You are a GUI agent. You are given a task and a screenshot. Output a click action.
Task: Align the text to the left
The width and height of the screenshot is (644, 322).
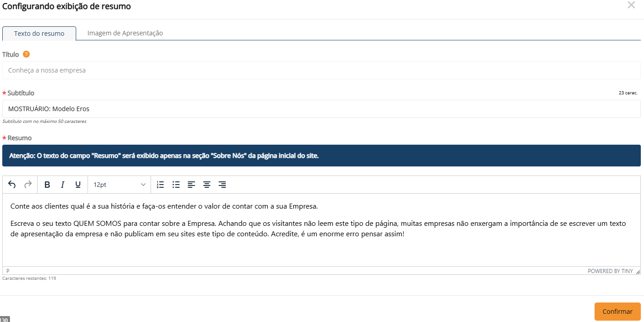coord(191,185)
